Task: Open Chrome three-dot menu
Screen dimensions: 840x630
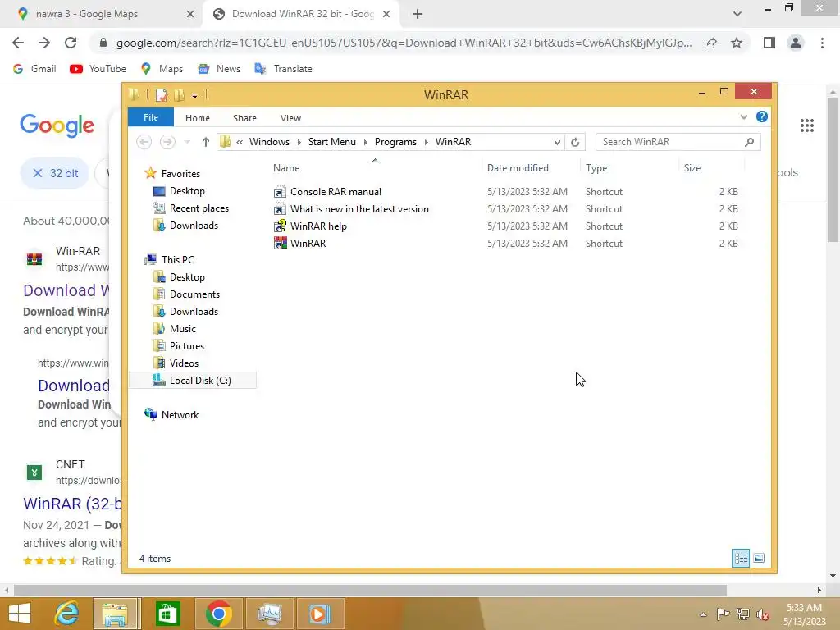Action: coord(822,43)
